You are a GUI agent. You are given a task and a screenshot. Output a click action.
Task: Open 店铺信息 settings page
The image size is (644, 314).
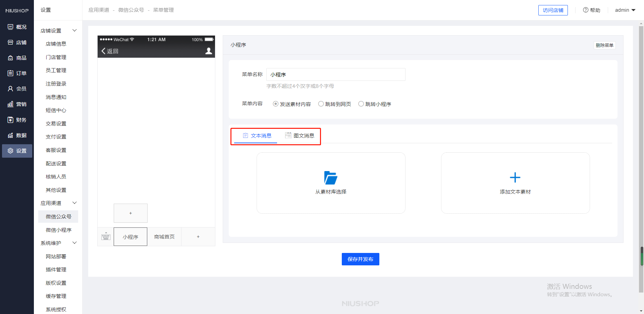pyautogui.click(x=56, y=44)
